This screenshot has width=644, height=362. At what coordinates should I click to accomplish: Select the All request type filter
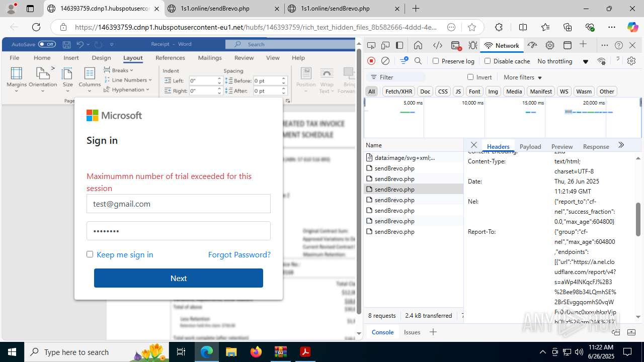point(372,92)
